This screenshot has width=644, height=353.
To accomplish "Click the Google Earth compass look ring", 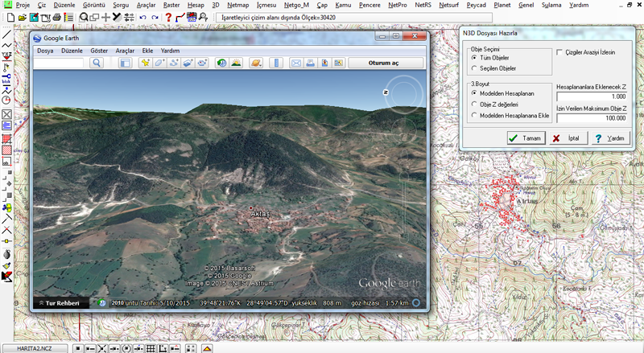I will (x=405, y=95).
